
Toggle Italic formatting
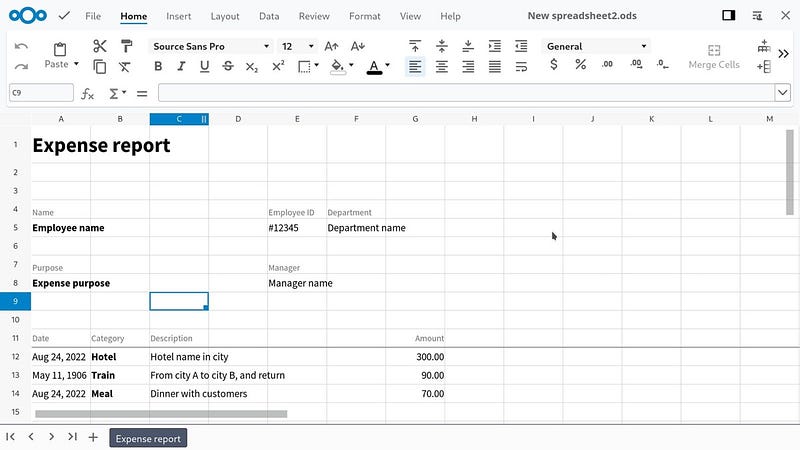point(181,66)
